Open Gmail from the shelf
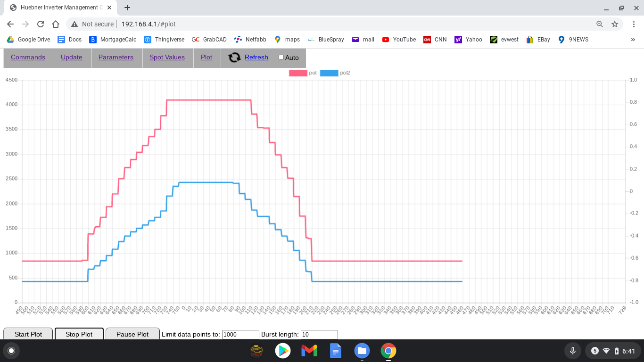 point(309,351)
